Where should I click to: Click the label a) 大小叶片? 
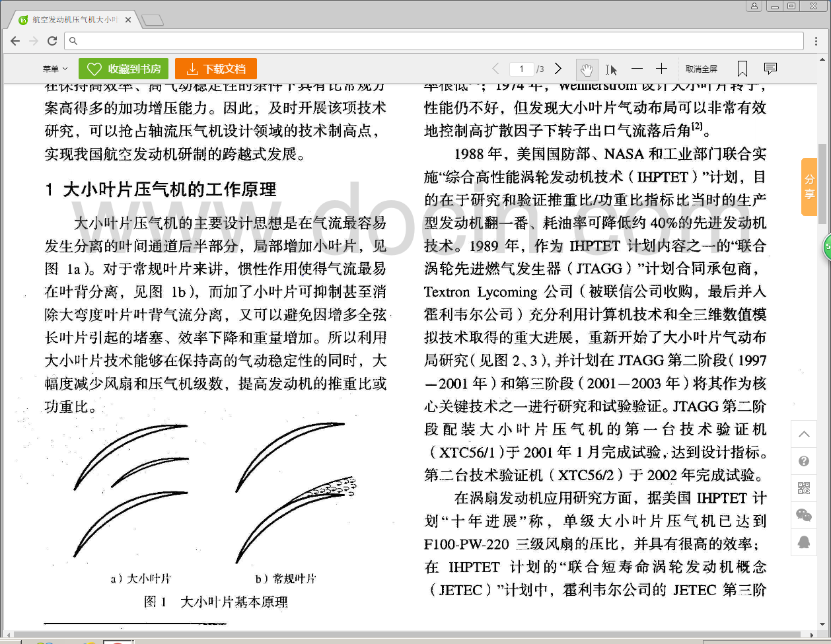tap(141, 579)
